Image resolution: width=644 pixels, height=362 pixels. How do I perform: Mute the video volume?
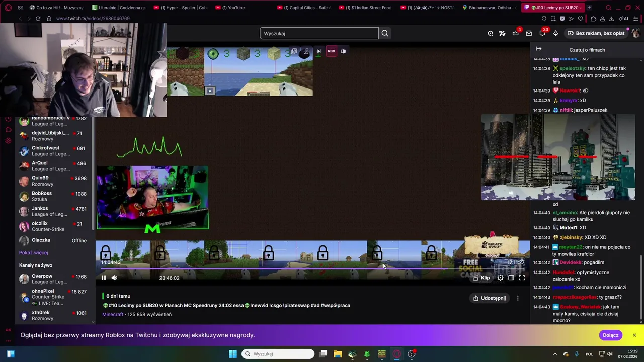coord(114,278)
